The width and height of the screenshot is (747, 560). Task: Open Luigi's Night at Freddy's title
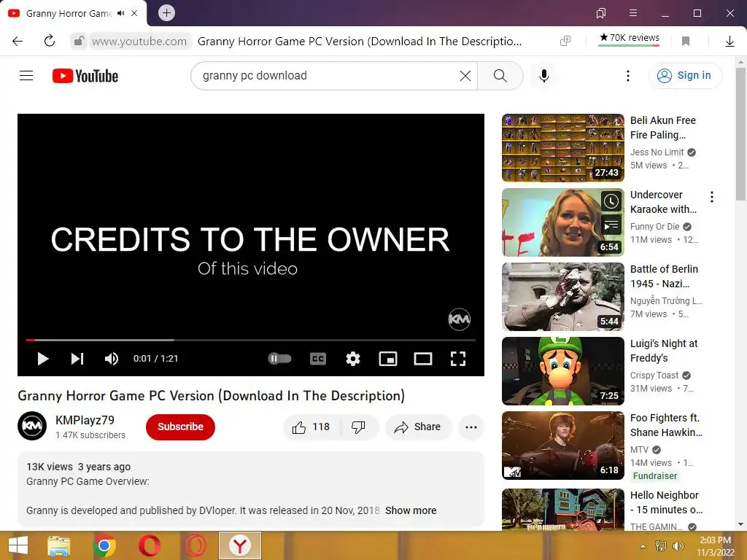[x=664, y=351]
